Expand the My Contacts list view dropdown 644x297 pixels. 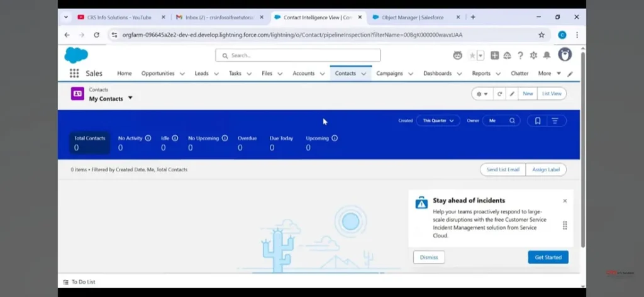pyautogui.click(x=130, y=98)
